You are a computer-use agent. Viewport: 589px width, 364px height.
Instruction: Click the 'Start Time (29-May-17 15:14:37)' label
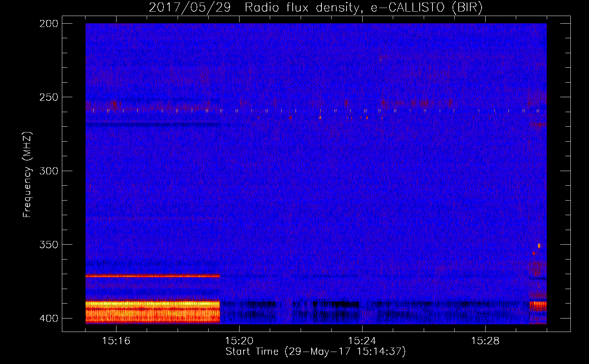(316, 352)
